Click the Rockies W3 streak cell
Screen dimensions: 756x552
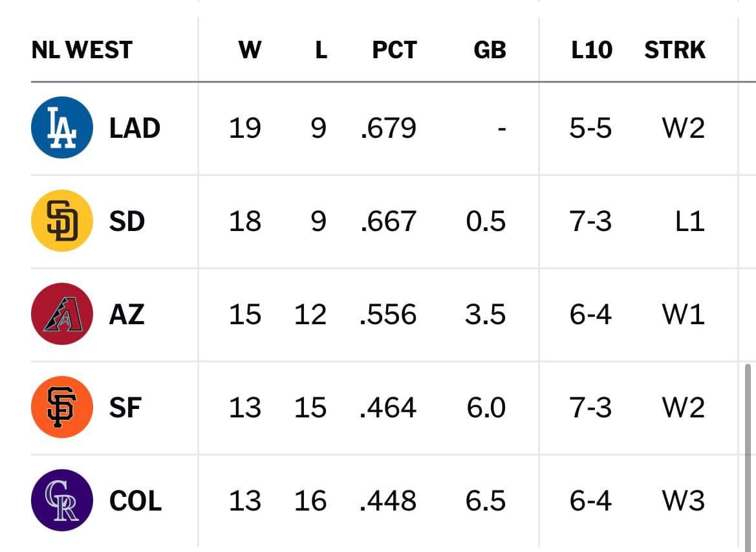point(683,501)
